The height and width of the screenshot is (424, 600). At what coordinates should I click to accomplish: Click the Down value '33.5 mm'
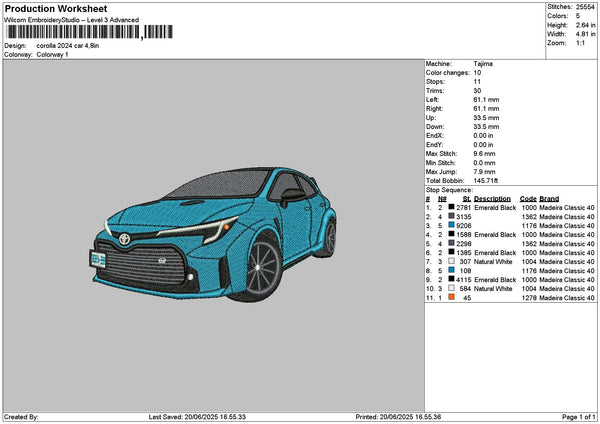(x=486, y=127)
